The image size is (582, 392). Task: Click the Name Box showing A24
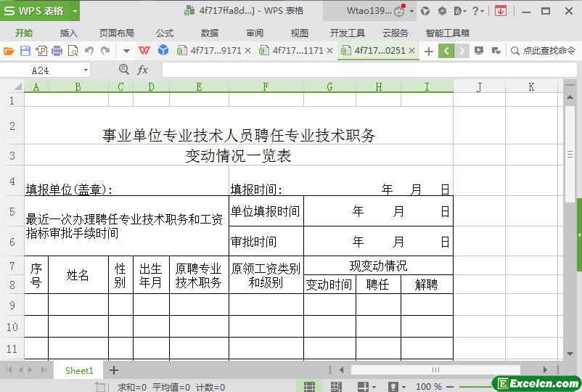41,70
